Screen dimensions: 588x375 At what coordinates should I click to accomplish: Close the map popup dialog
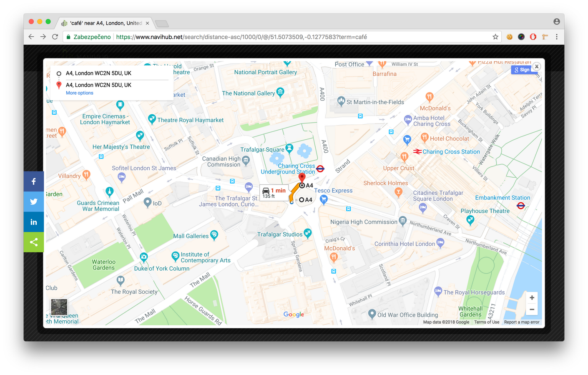click(x=537, y=66)
